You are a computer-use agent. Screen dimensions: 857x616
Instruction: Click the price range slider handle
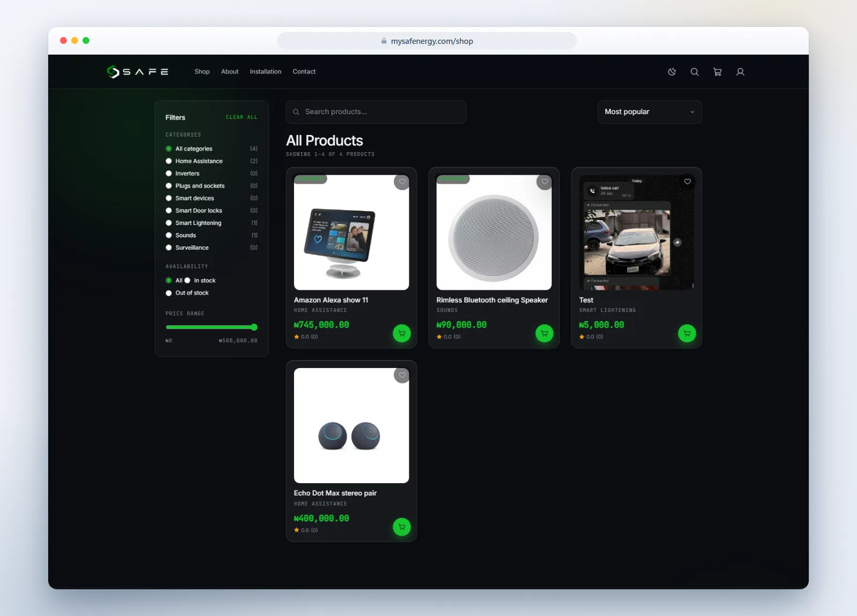coord(254,327)
